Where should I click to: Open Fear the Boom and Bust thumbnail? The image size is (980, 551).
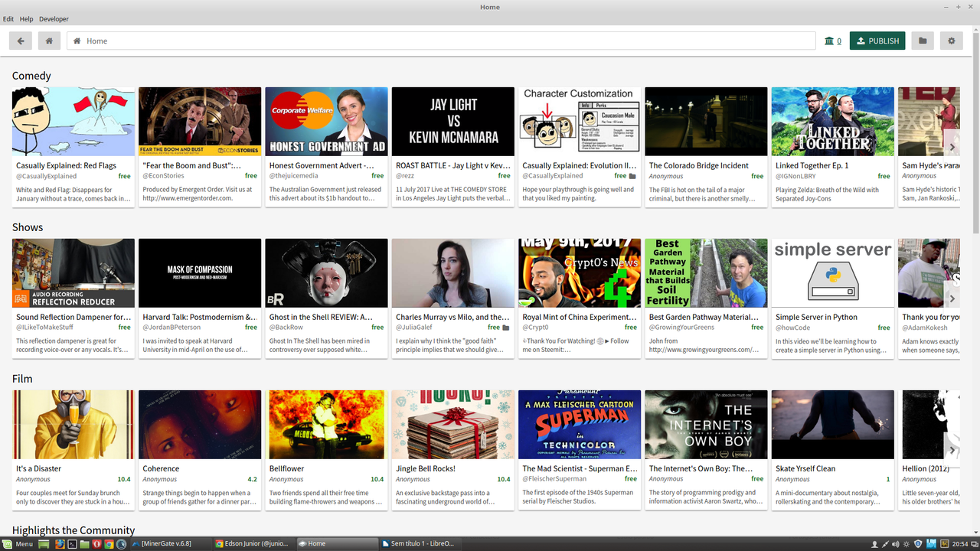(200, 122)
